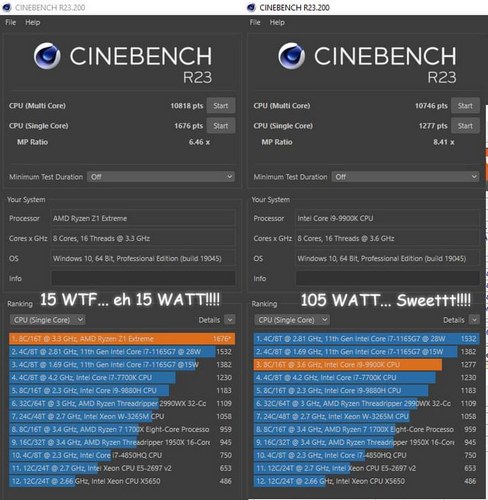Select Intel Core i7-7700K row in the left ranking
Viewport: 488px width, 500px height.
click(x=122, y=378)
